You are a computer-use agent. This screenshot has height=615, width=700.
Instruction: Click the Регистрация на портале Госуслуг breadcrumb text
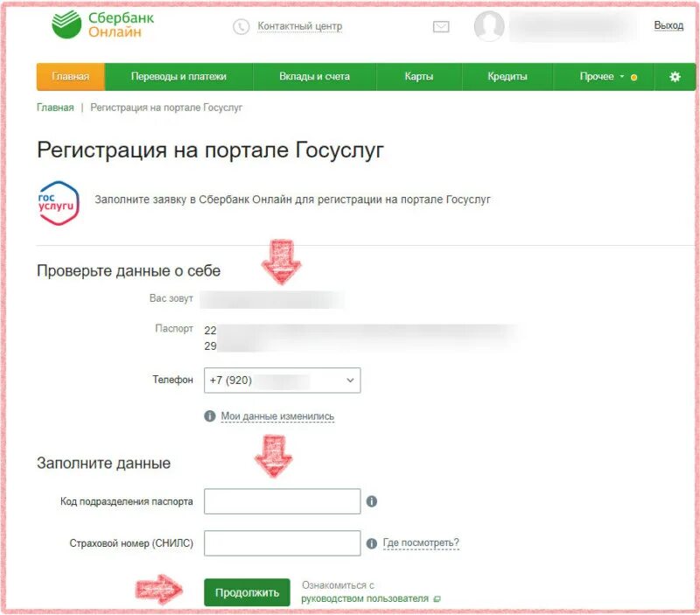pos(166,108)
